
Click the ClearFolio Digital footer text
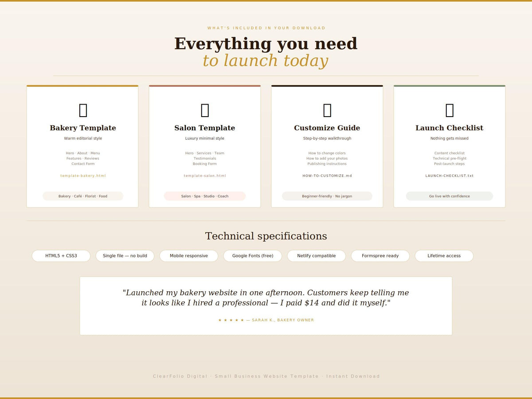click(266, 376)
